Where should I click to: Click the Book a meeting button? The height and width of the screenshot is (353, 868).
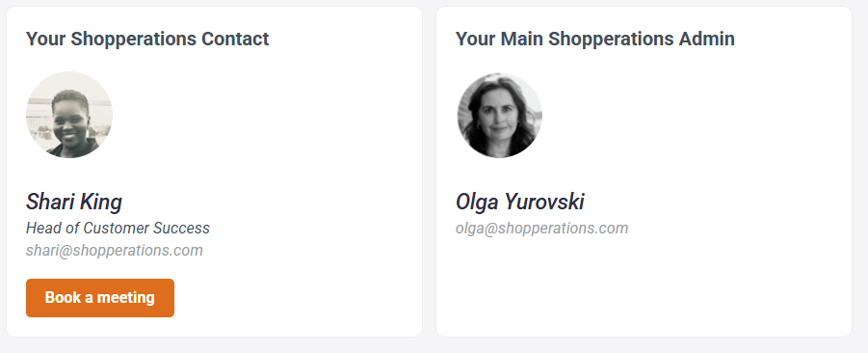[x=100, y=298]
